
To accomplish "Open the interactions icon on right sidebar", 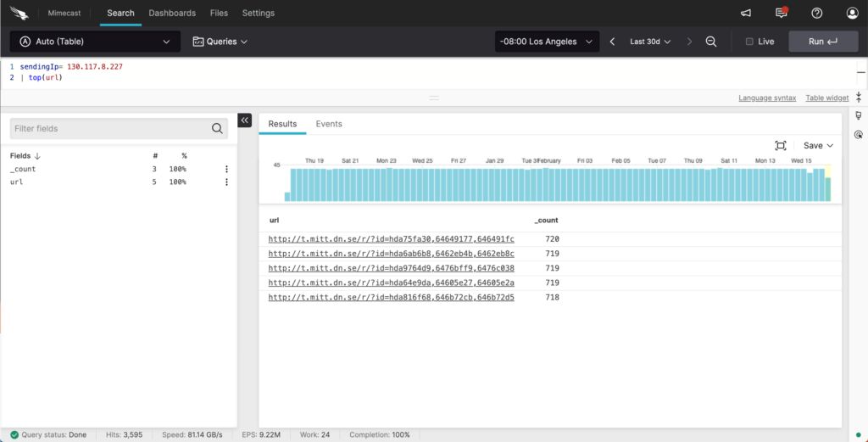I will [859, 134].
